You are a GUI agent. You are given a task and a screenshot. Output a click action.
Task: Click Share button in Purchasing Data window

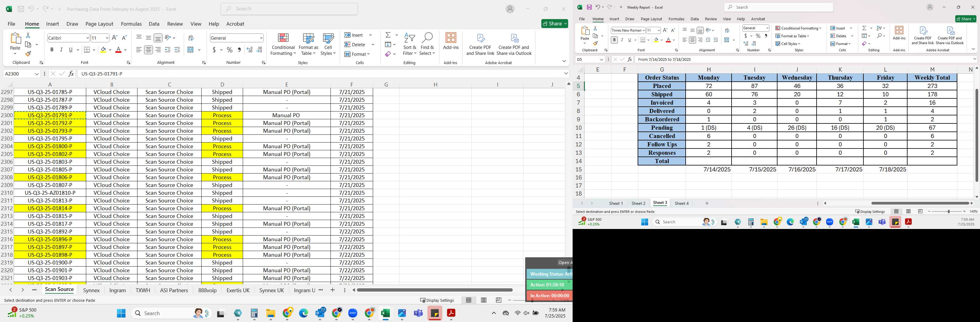tap(554, 24)
